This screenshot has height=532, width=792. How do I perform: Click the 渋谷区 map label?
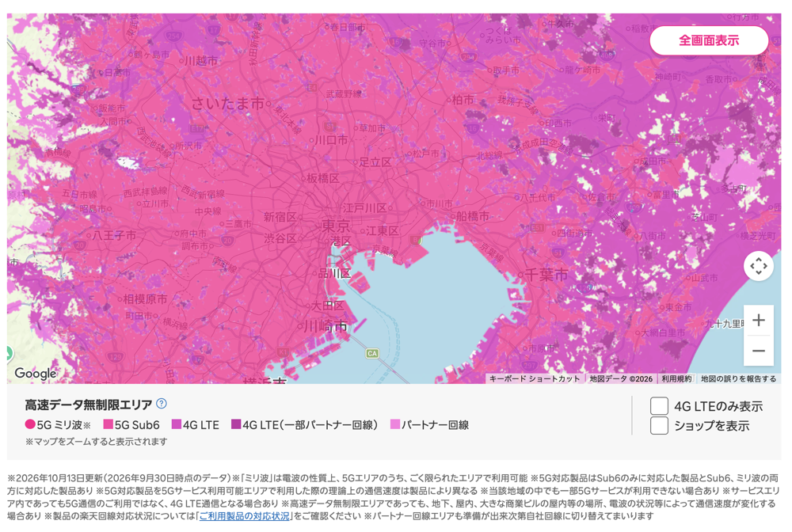pyautogui.click(x=280, y=237)
